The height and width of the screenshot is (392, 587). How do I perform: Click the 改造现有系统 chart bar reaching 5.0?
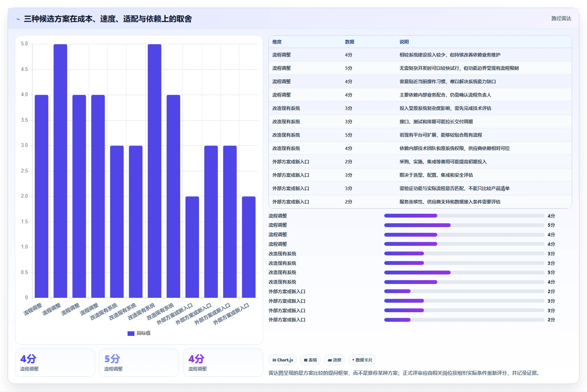pos(154,171)
